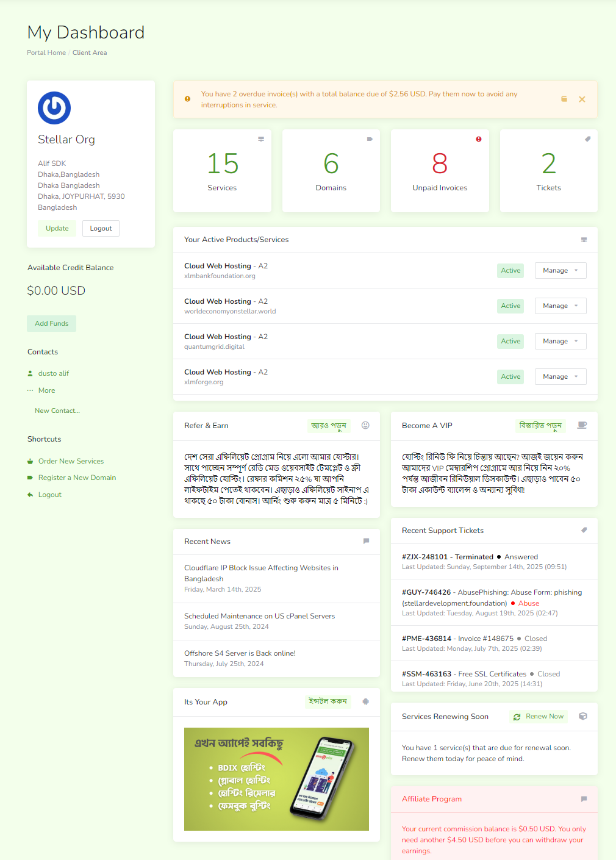Click the coffee cup icon in Become A VIP
Image resolution: width=616 pixels, height=860 pixels.
582,425
